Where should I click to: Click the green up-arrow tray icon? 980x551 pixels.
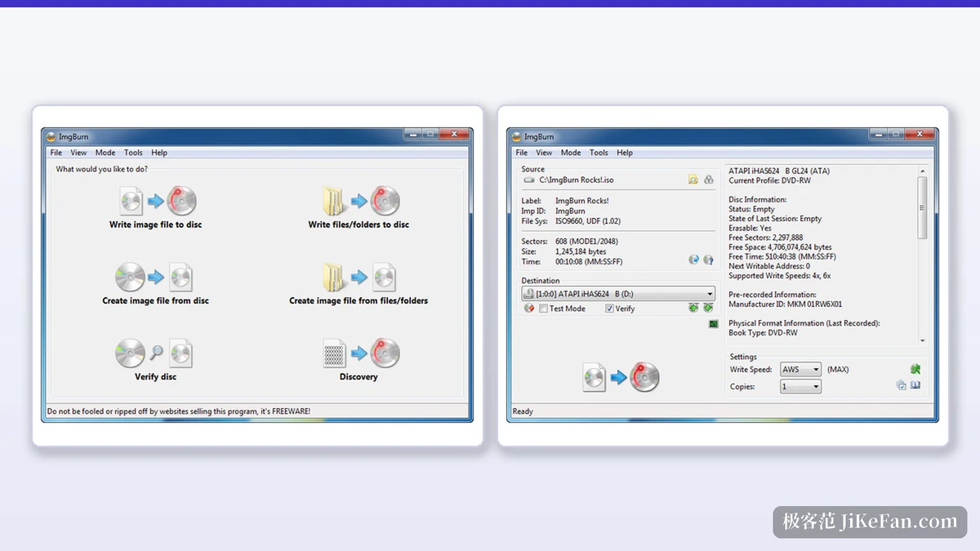click(x=693, y=309)
